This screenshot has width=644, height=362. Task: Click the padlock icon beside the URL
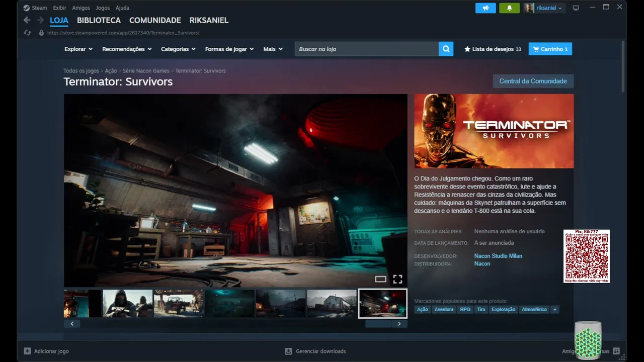click(x=41, y=33)
